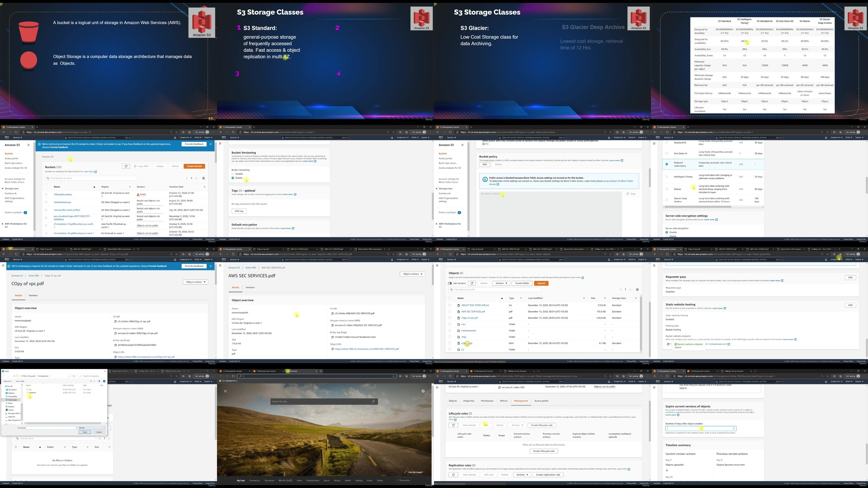
Task: Click the file icon beside ABOUT THIS TEMPLATE.txt
Action: click(459, 306)
